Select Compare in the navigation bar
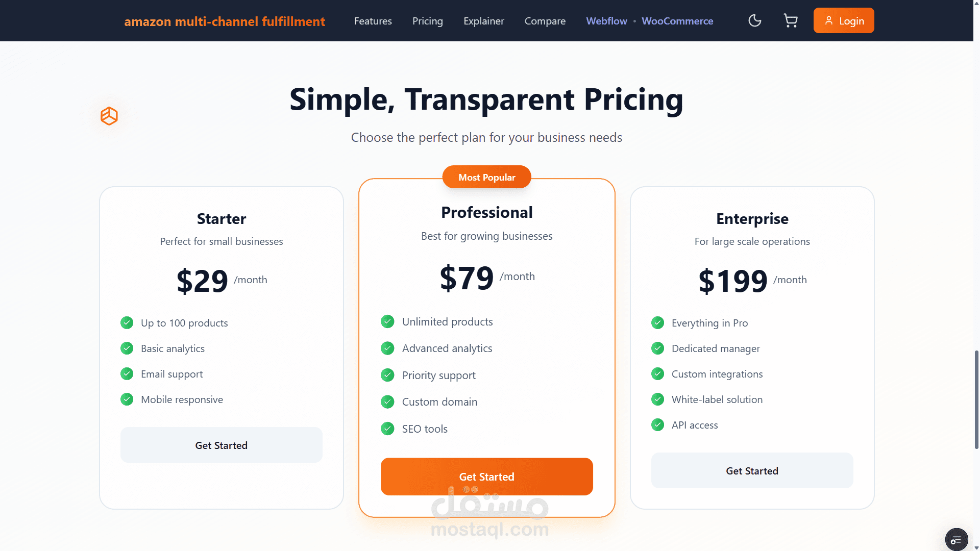 pos(545,21)
